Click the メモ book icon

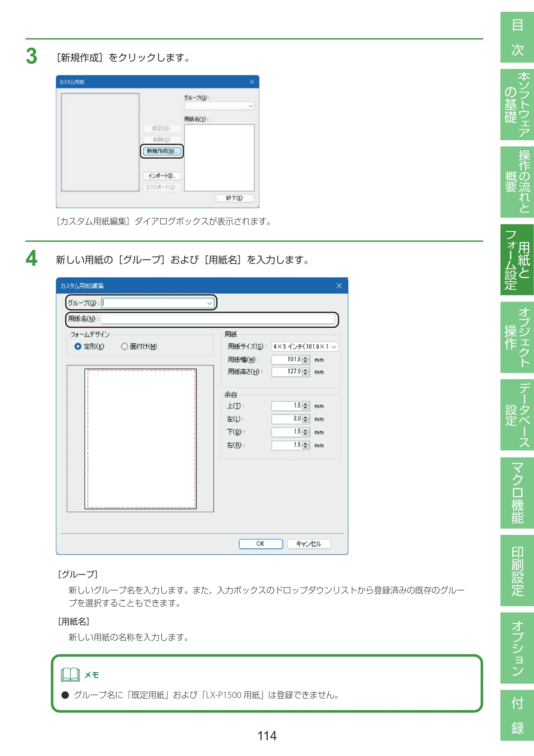tap(70, 675)
